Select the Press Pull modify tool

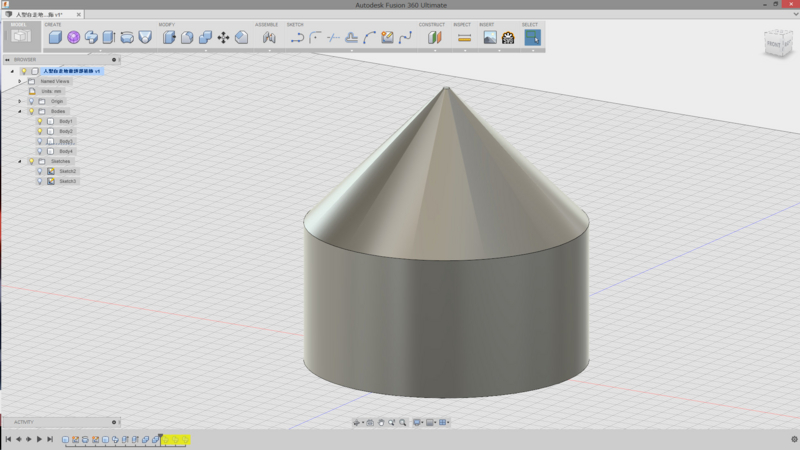(169, 37)
